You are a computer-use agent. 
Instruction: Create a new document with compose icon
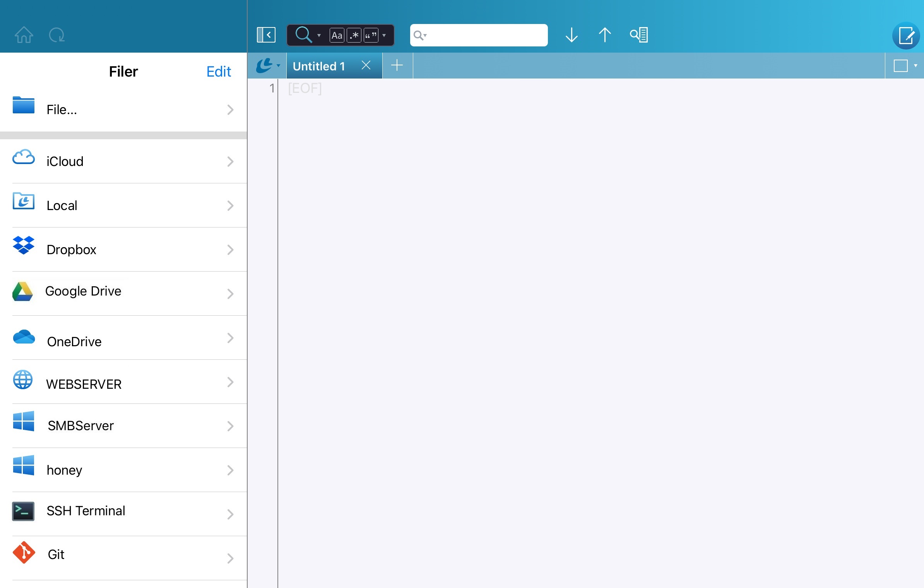click(x=906, y=36)
